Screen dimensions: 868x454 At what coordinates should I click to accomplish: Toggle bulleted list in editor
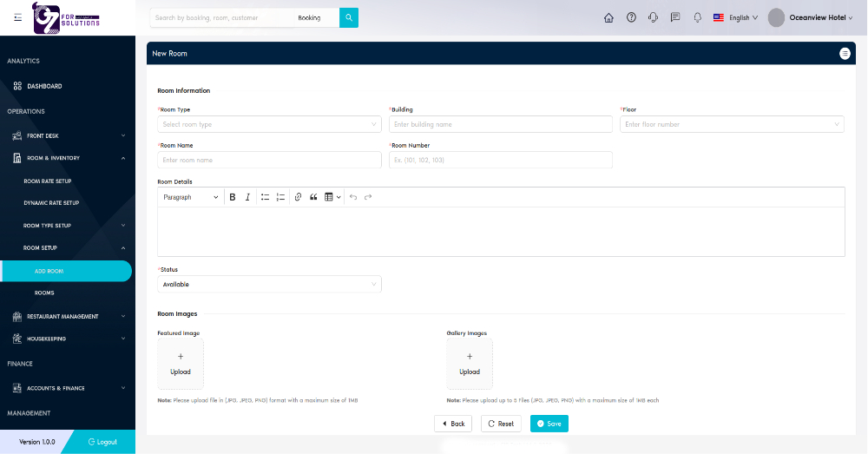(x=265, y=197)
